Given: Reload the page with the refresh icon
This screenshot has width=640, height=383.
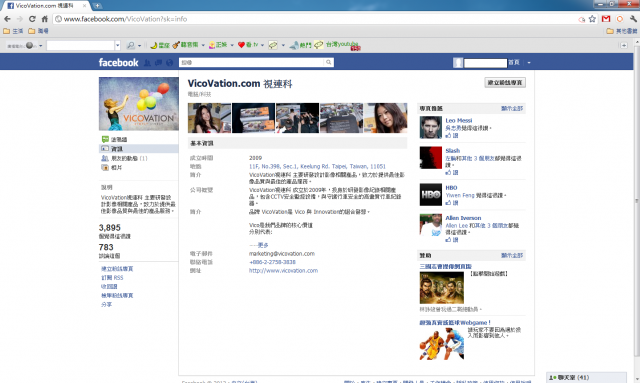Looking at the screenshot, I should click(x=32, y=19).
